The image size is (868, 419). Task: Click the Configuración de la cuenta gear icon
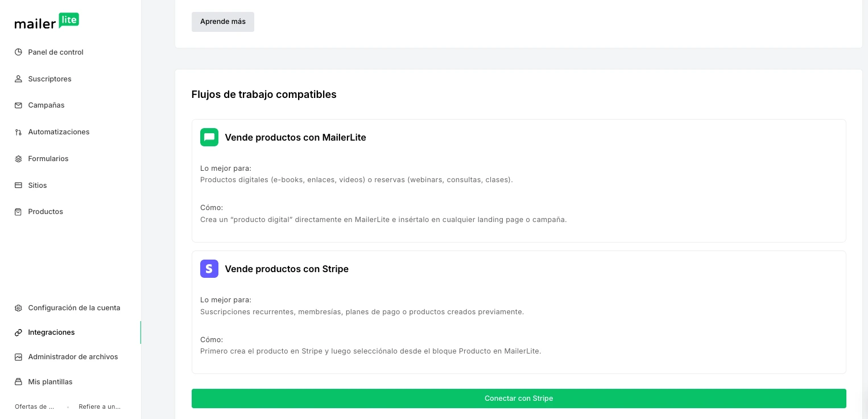coord(18,308)
